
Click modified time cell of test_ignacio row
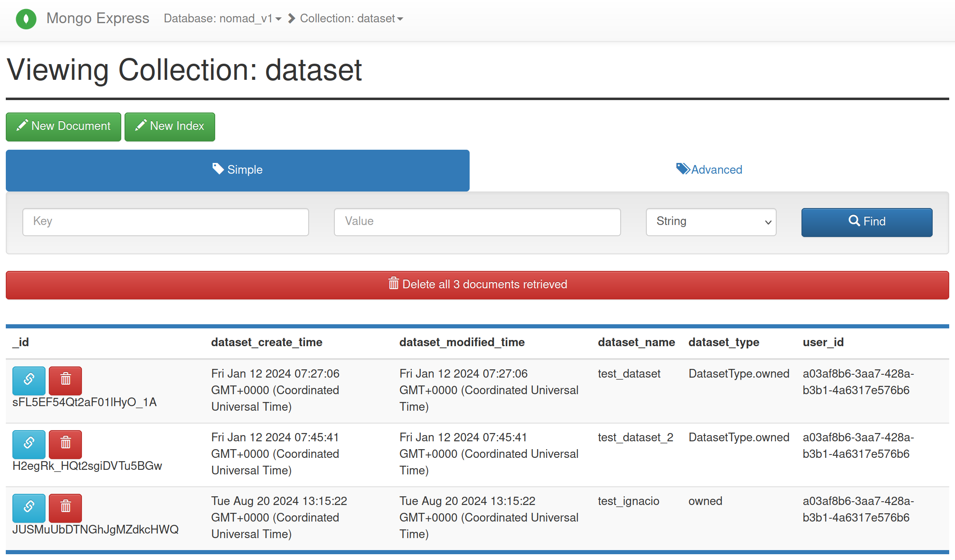(489, 518)
